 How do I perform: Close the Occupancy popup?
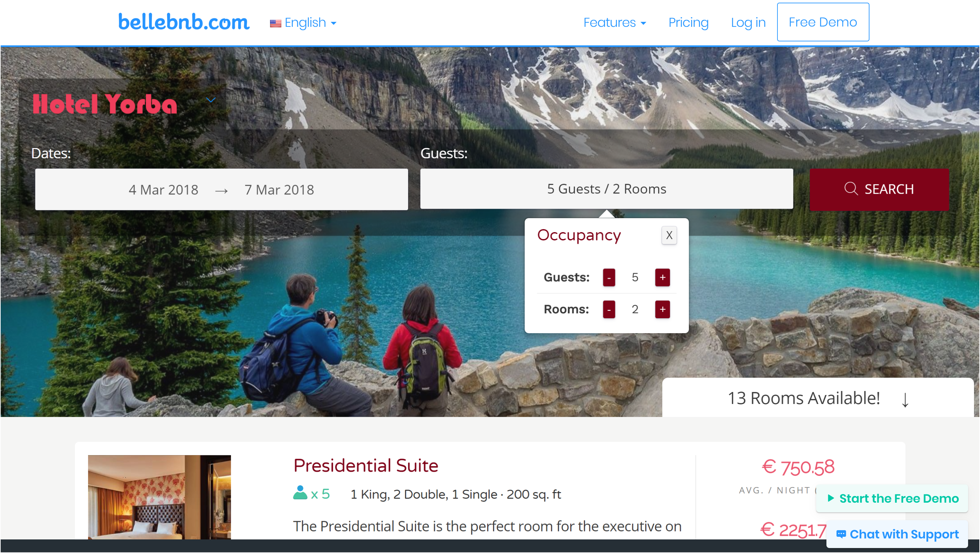point(669,235)
